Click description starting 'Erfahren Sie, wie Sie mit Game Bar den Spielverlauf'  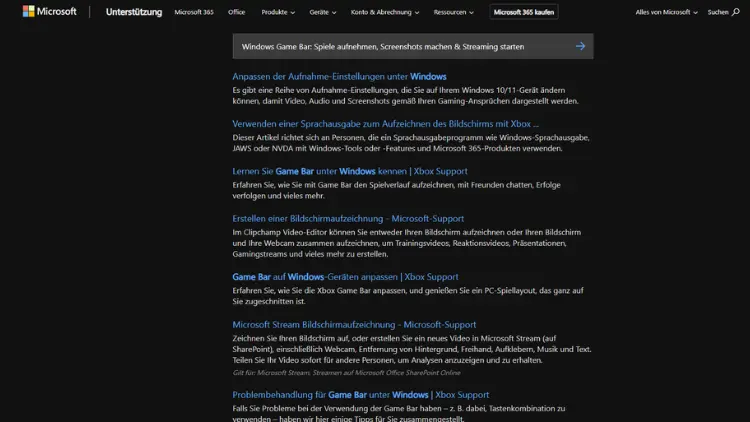397,190
